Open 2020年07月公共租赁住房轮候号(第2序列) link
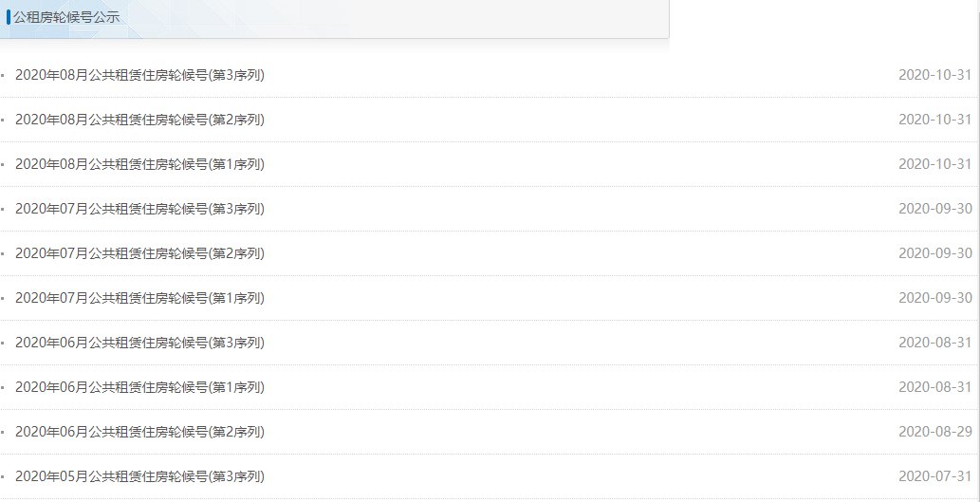Viewport: 980px width, 502px height. tap(139, 253)
